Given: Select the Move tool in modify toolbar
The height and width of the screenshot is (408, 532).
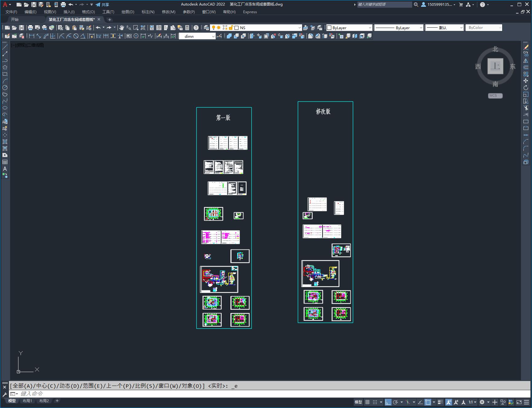Looking at the screenshot, I should [x=526, y=81].
